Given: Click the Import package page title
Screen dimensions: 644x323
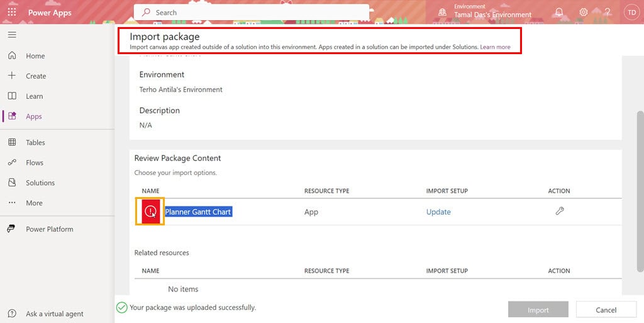Looking at the screenshot, I should click(x=165, y=37).
